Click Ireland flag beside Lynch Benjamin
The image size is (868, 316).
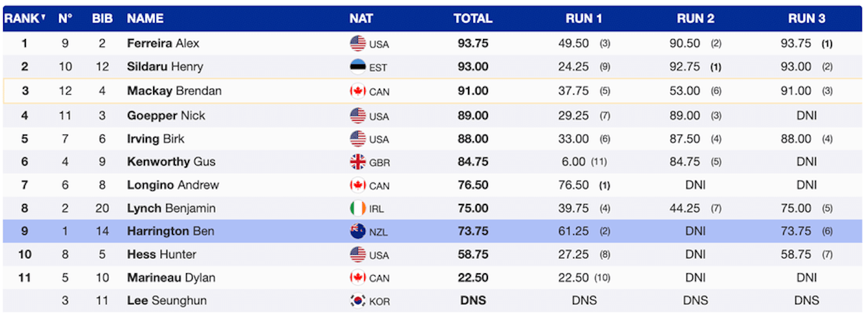[x=358, y=208]
